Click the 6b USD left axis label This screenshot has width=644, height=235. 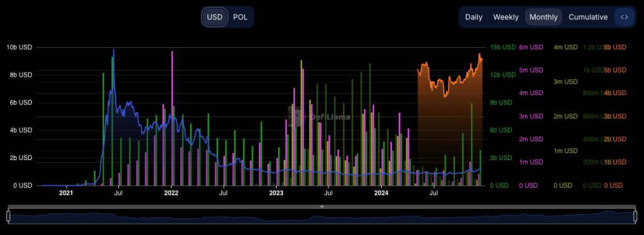(21, 103)
